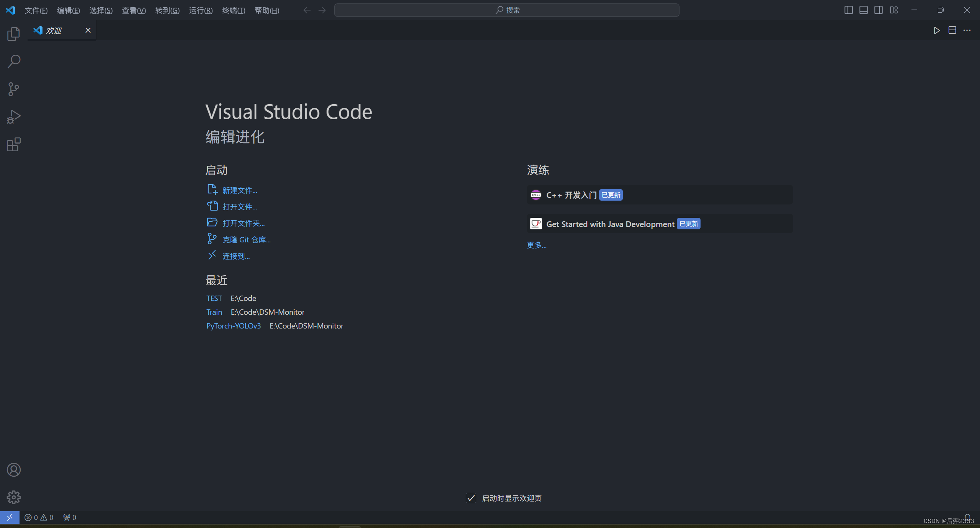Click the 更多... walkthroughs link
The image size is (980, 528).
537,245
